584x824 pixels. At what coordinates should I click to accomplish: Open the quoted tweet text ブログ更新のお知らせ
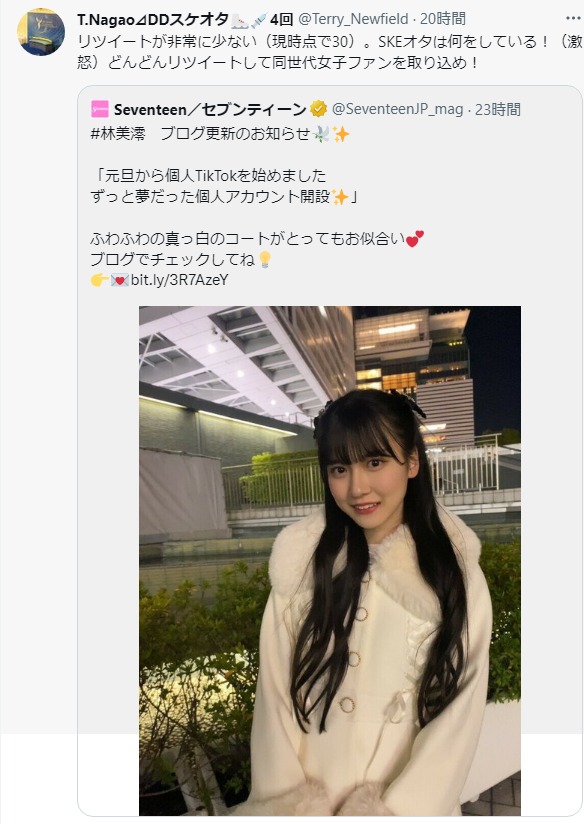point(235,134)
